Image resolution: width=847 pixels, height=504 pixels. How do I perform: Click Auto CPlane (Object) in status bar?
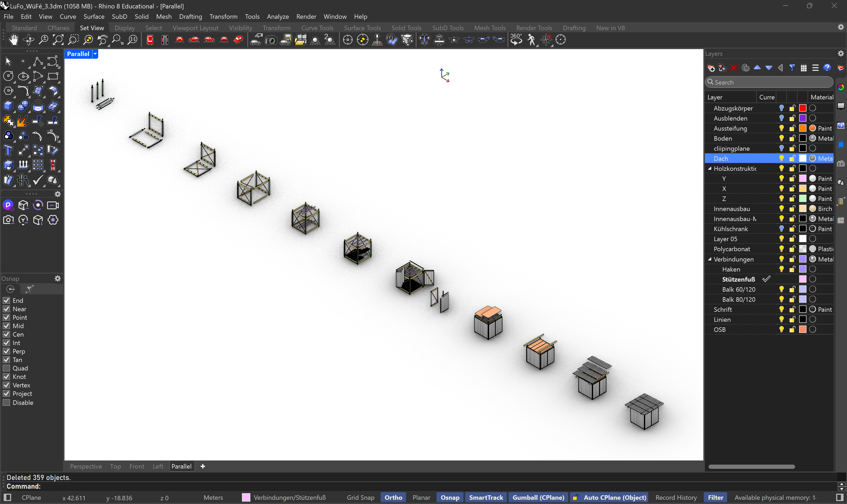[609, 498]
